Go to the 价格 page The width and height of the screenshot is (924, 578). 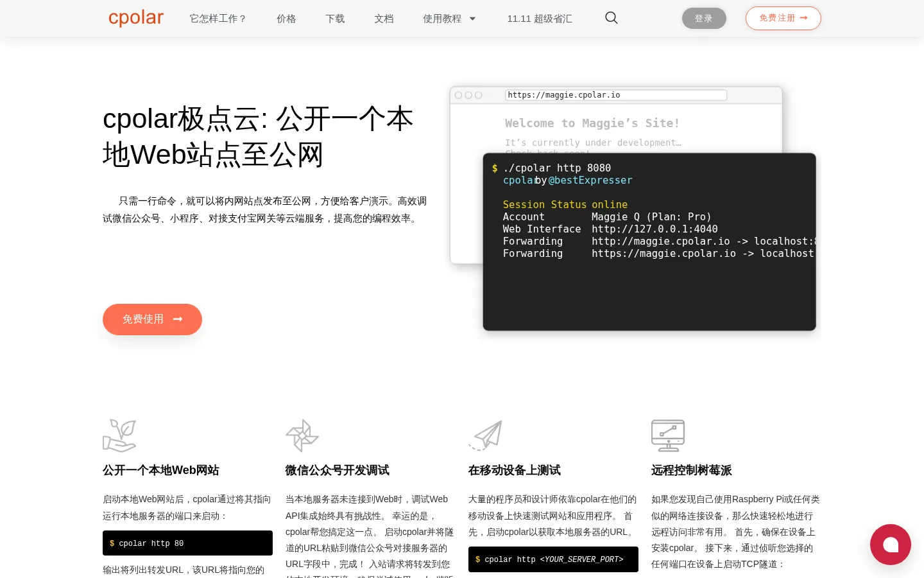pyautogui.click(x=286, y=19)
